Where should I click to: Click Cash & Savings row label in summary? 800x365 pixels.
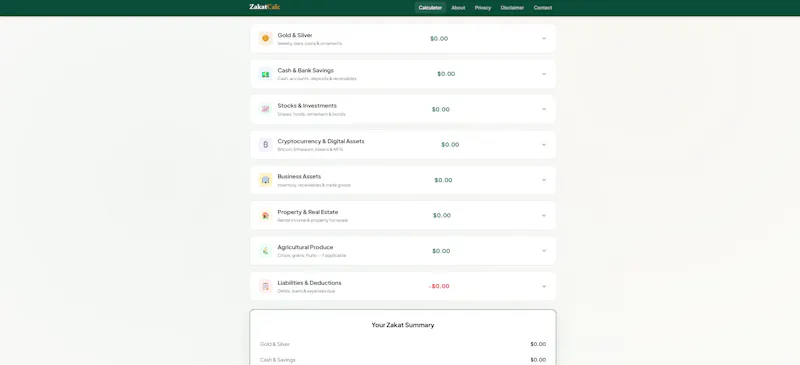coord(278,360)
